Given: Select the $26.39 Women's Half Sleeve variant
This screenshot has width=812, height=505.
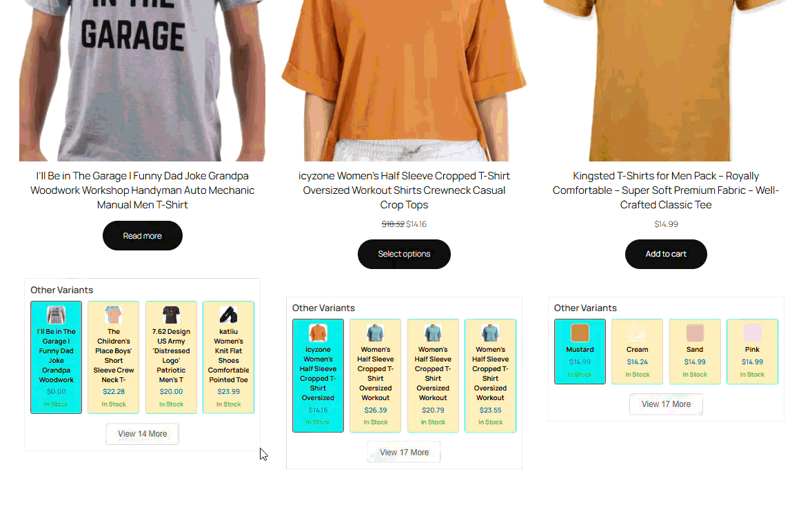Looking at the screenshot, I should point(376,375).
